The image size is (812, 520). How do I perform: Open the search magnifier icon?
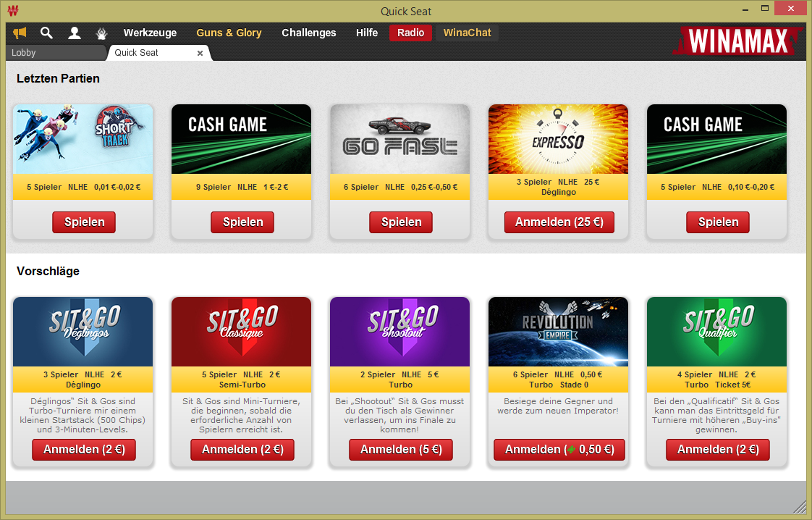46,33
